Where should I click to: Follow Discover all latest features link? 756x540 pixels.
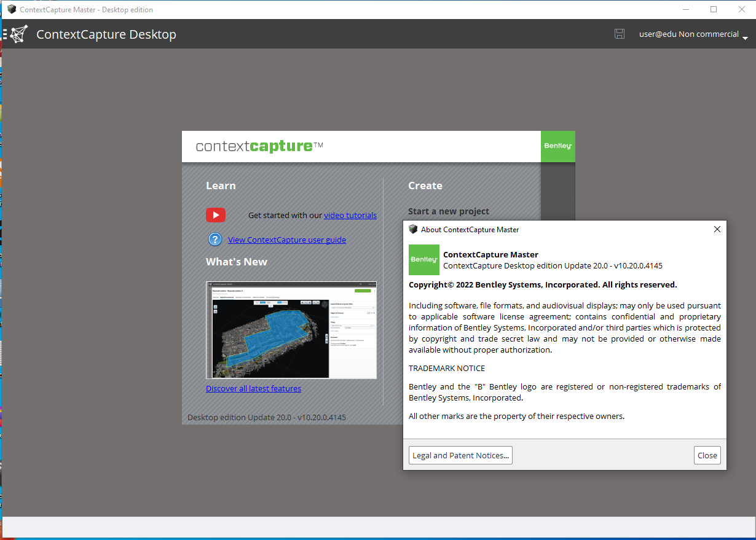(x=253, y=388)
